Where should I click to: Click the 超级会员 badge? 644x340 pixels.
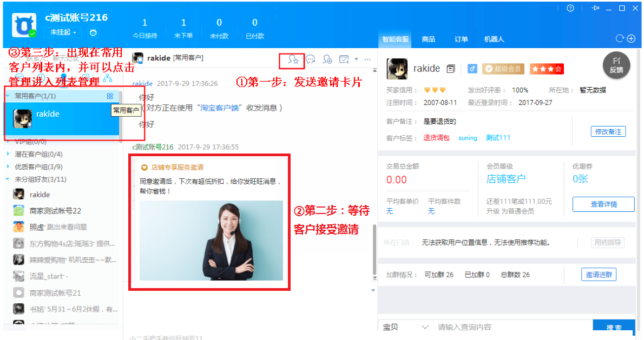click(x=503, y=69)
